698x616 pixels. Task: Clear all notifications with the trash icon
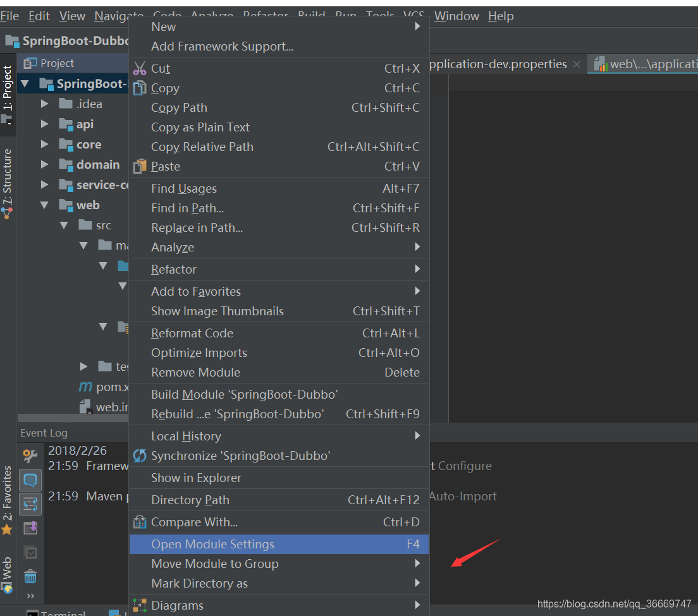(30, 576)
